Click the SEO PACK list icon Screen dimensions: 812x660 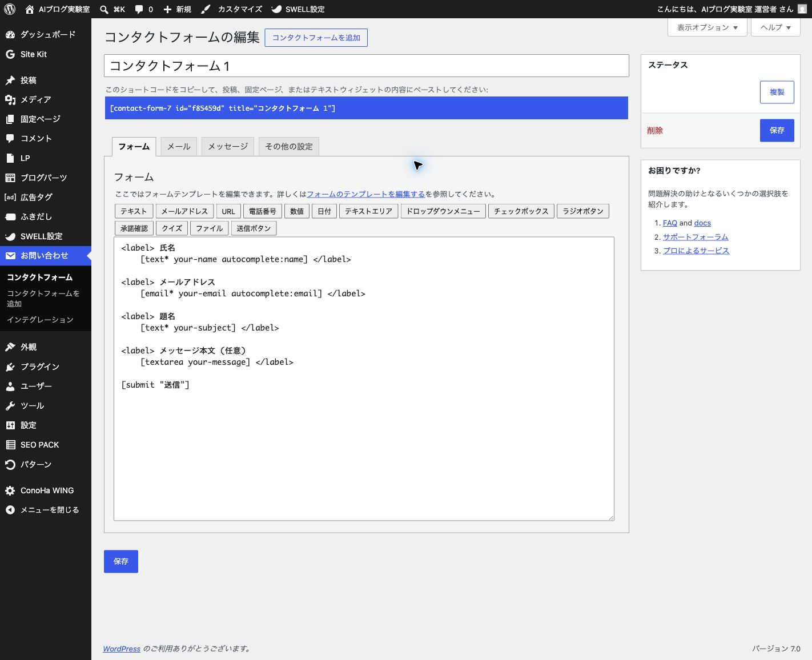[10, 445]
